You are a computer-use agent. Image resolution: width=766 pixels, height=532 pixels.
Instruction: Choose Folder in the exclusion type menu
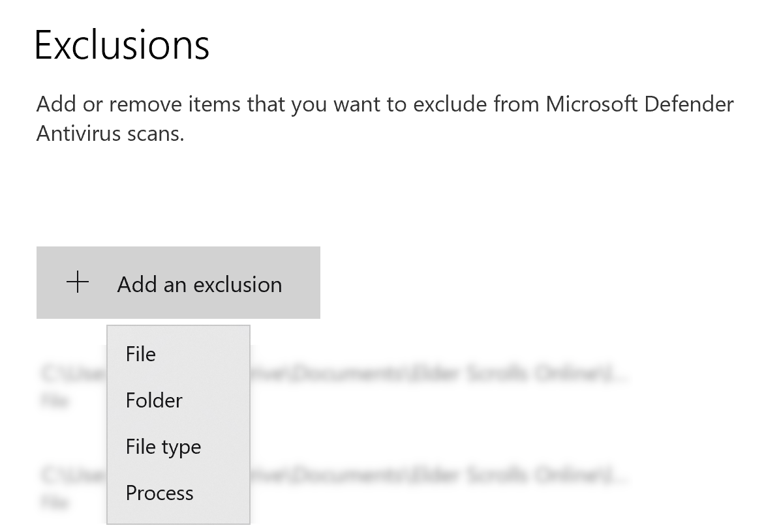[154, 400]
